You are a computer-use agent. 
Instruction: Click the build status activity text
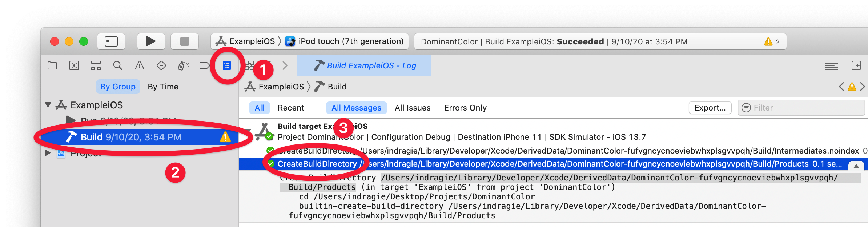click(554, 41)
